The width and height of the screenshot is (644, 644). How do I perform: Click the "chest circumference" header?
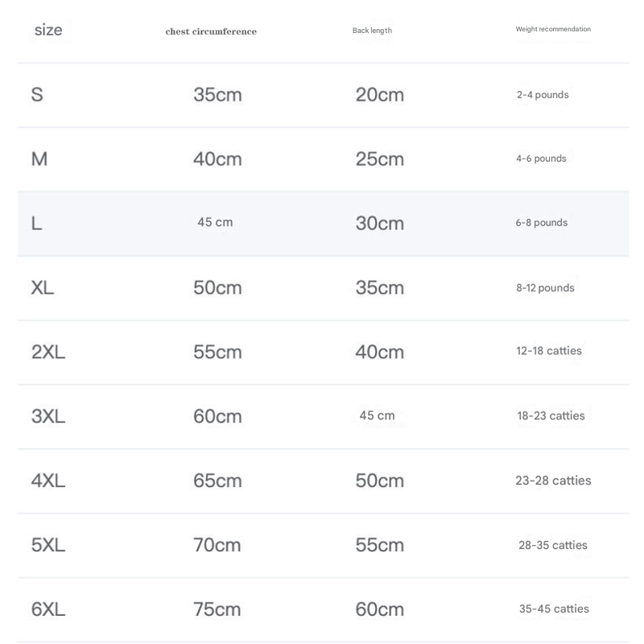211,31
